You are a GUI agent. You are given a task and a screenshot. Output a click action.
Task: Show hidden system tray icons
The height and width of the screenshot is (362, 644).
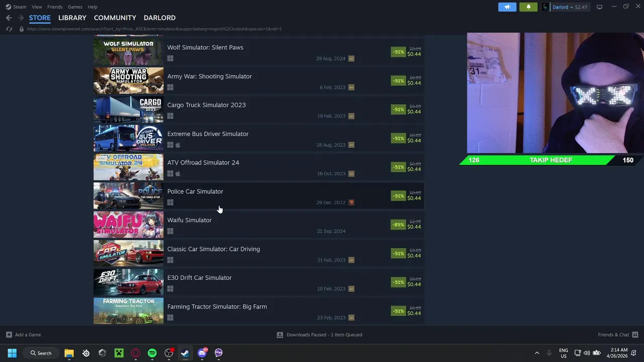point(537,353)
